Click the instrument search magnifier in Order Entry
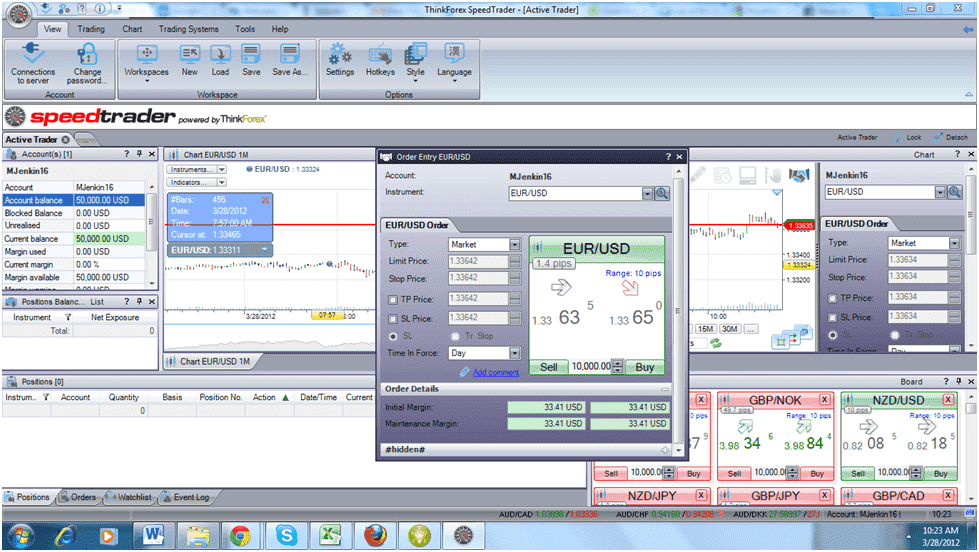979x552 pixels. coord(662,194)
